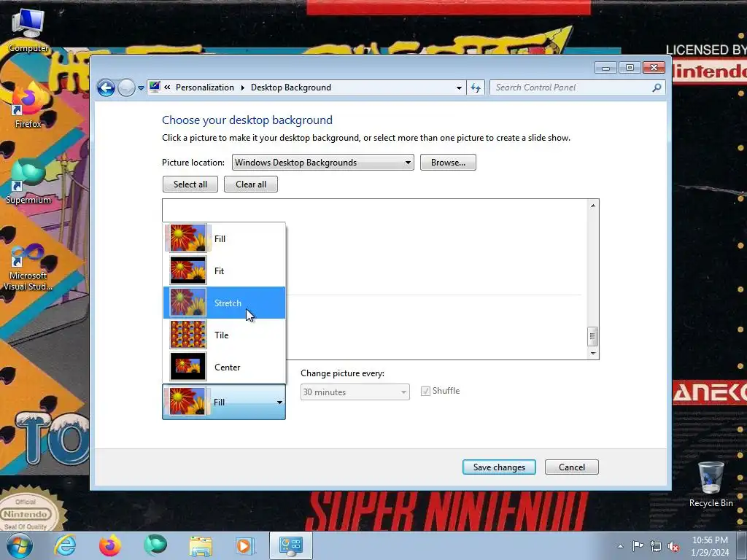Select Stretch in the position list
The image size is (747, 560).
[x=225, y=303]
